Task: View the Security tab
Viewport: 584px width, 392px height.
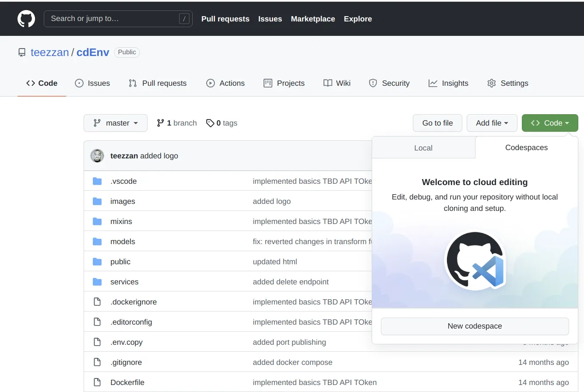Action: click(x=389, y=83)
